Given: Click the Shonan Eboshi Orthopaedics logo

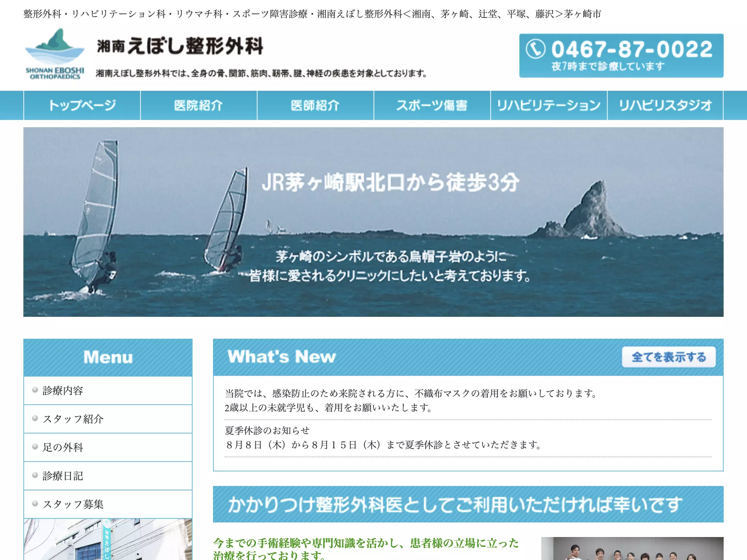Looking at the screenshot, I should (55, 54).
